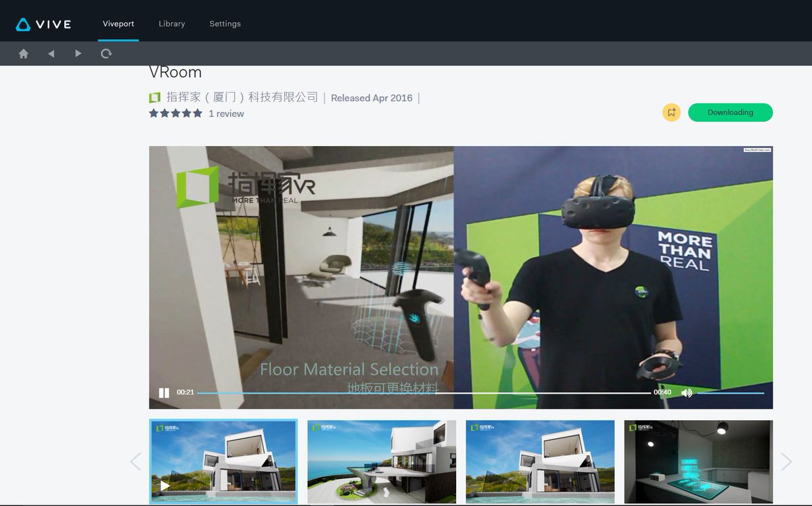Screen dimensions: 812x506
Task: Show previous thumbnails with left chevron
Action: [x=135, y=462]
